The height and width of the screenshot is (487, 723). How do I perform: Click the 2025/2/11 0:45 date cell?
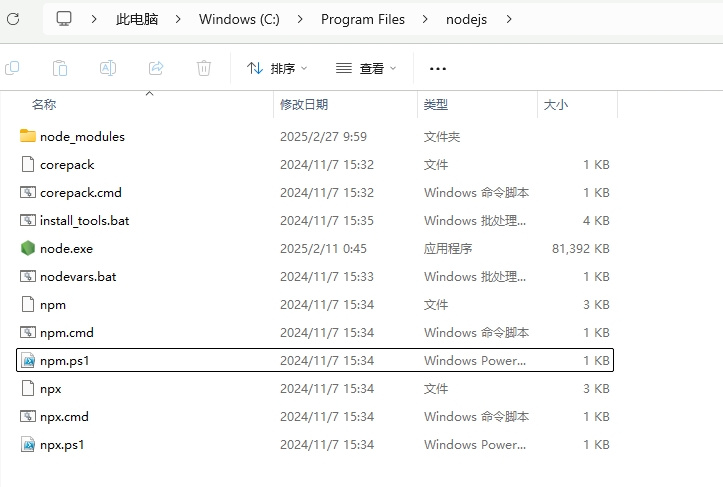pos(323,249)
